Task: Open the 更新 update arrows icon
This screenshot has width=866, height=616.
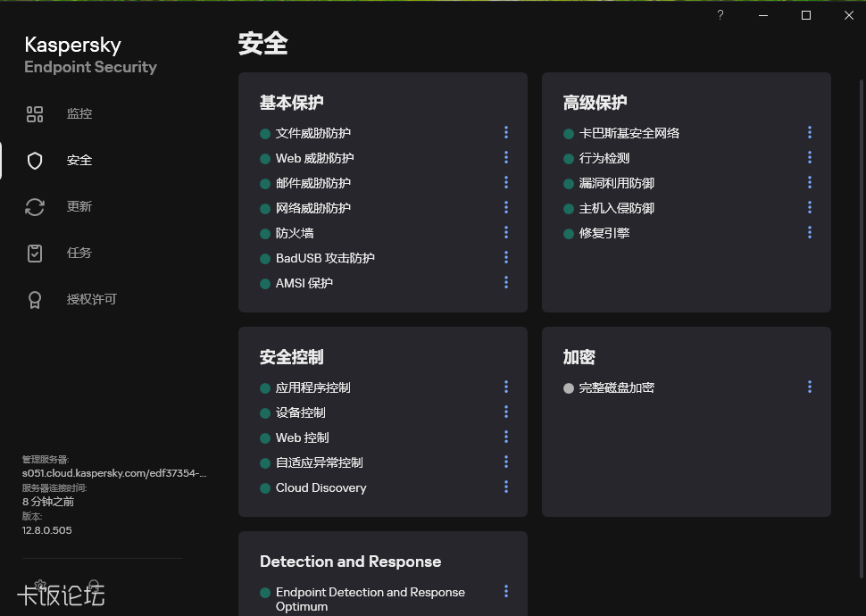Action: [x=35, y=207]
